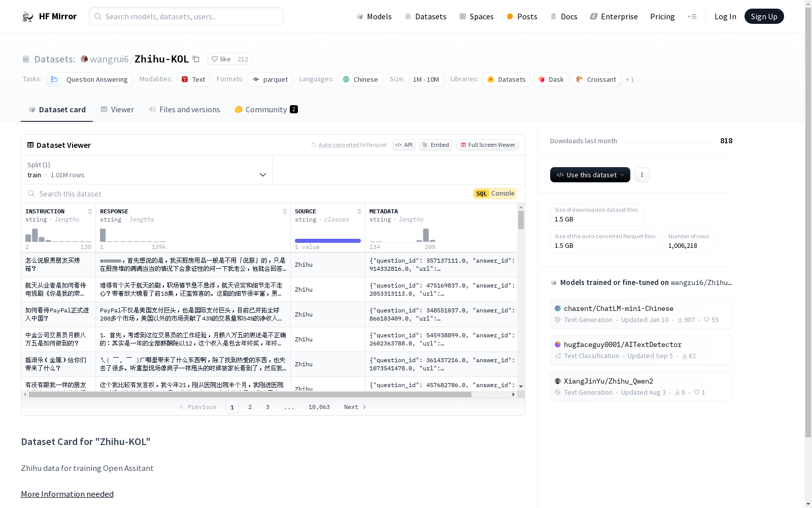Viewport: 812px width, 508px height.
Task: Select the Text modality tag
Action: point(193,79)
